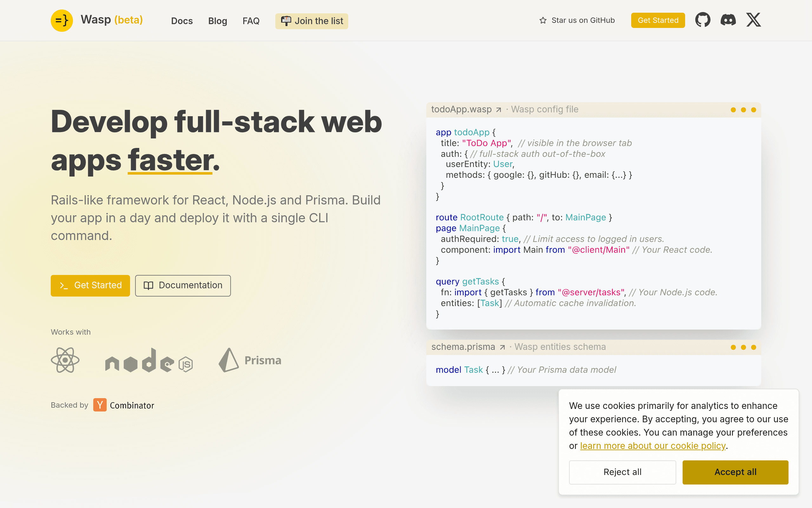This screenshot has height=508, width=812.
Task: Click the "@server/tasks" string in code
Action: [x=591, y=292]
